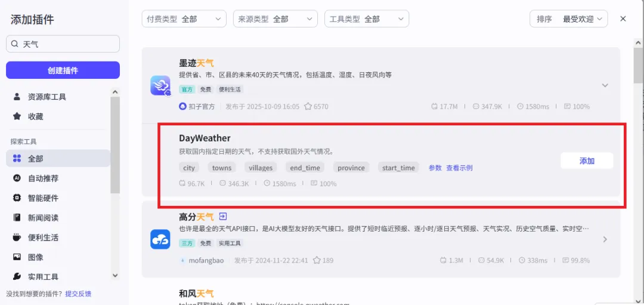Click the response time icon for 338ms
The width and height of the screenshot is (644, 305).
click(522, 260)
